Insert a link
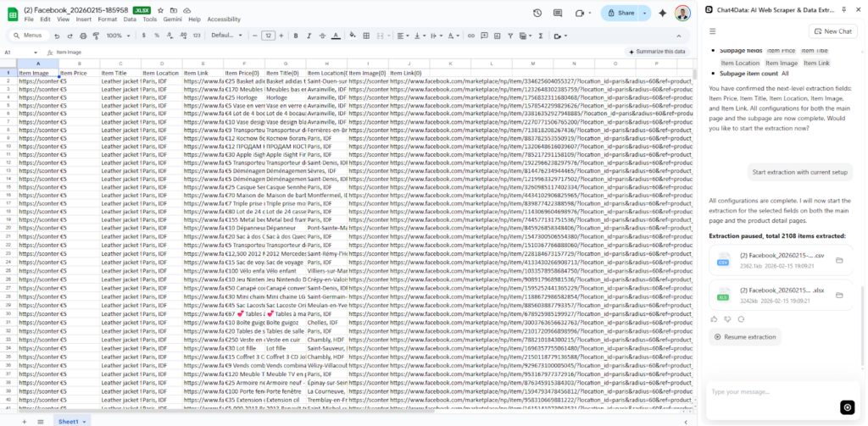Image resolution: width=868 pixels, height=426 pixels. pos(471,36)
